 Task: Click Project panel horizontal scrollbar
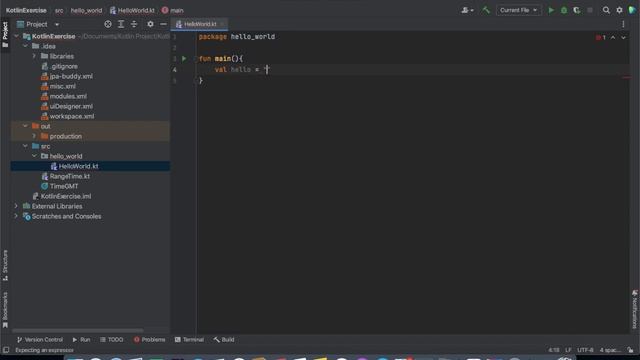click(x=78, y=331)
